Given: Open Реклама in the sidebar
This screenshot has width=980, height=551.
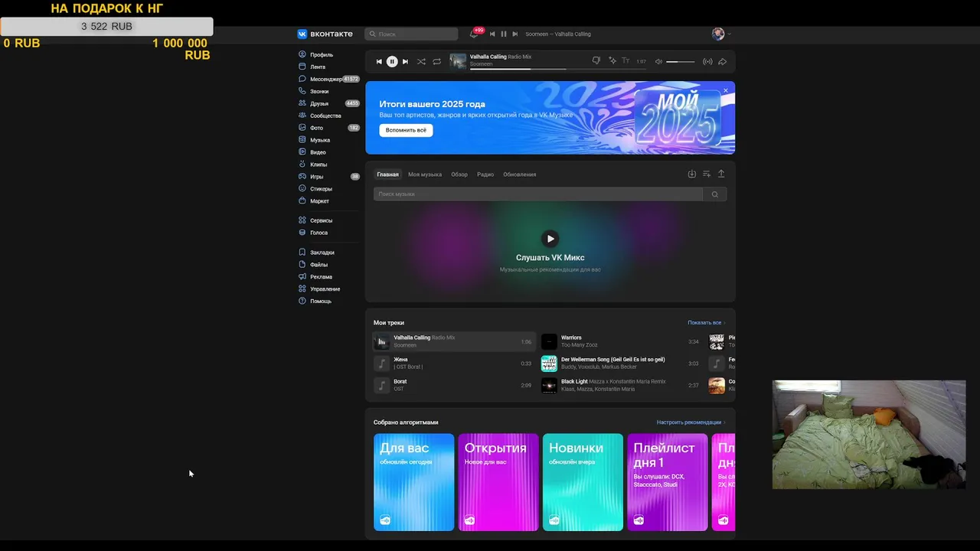Looking at the screenshot, I should tap(321, 278).
